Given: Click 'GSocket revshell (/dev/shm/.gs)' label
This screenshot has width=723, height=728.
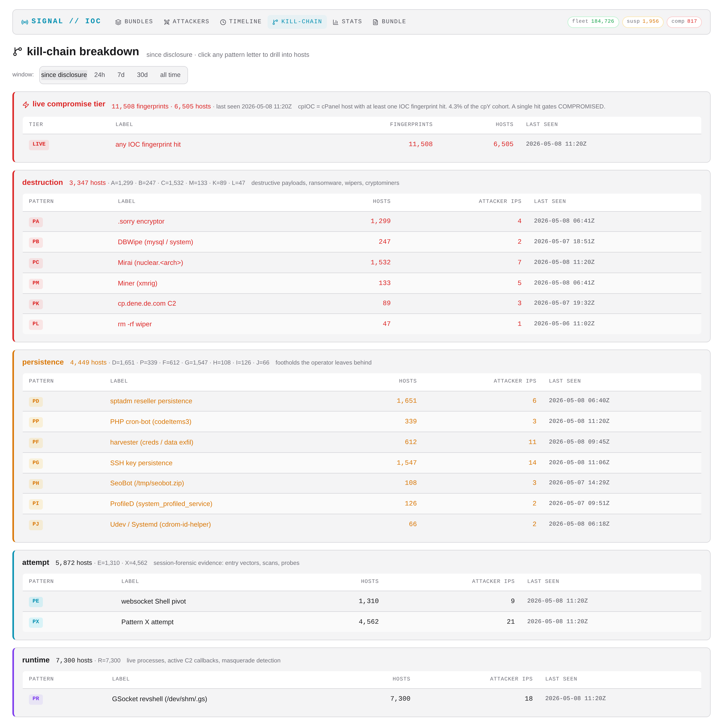Looking at the screenshot, I should coord(160,699).
